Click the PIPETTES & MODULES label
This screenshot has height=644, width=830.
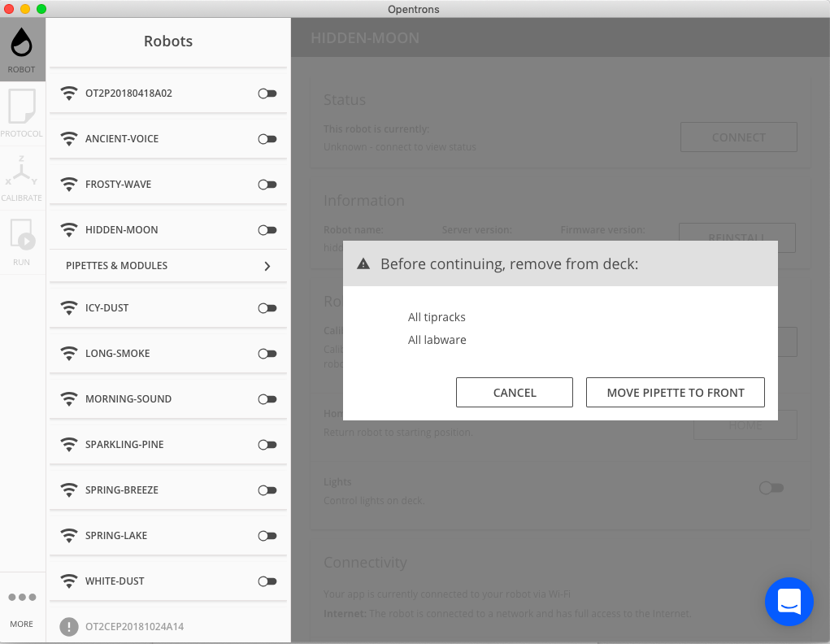116,265
